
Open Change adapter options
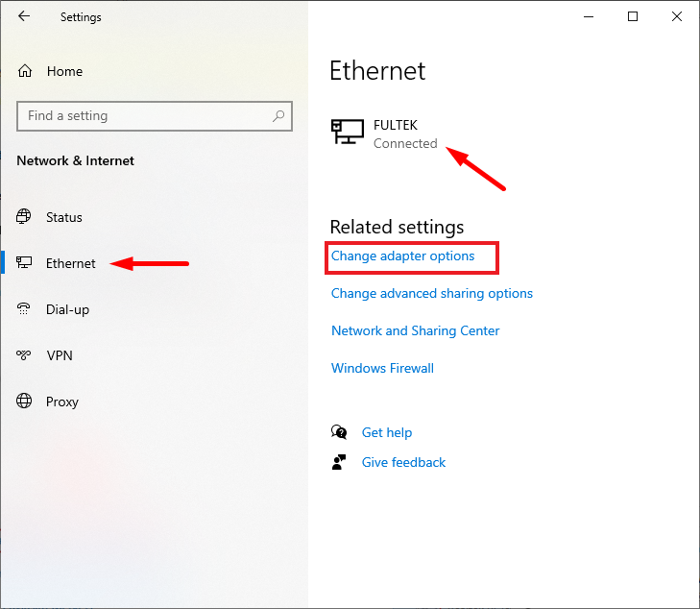coord(403,256)
